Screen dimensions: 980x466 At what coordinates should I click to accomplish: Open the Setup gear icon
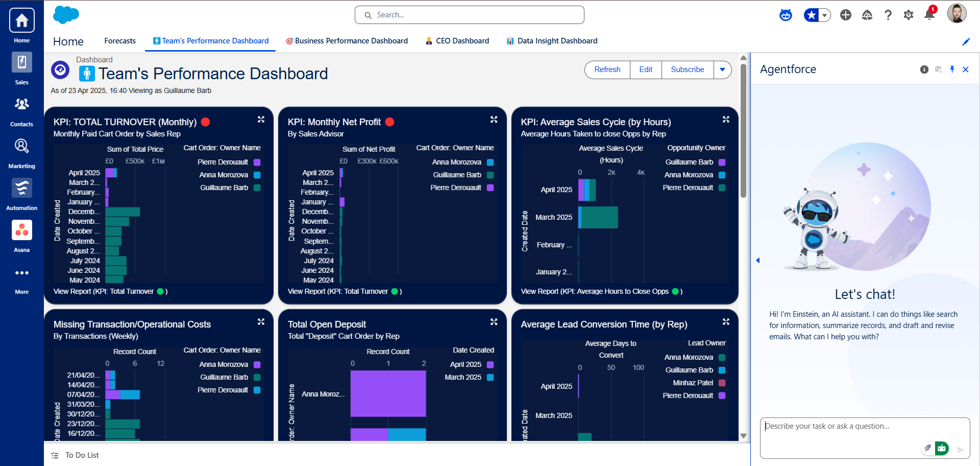[909, 15]
